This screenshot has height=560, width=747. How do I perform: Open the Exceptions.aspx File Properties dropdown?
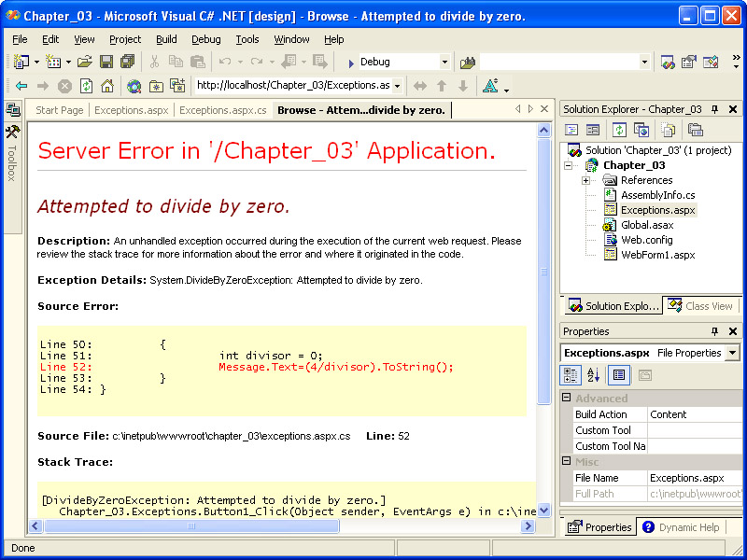click(732, 353)
